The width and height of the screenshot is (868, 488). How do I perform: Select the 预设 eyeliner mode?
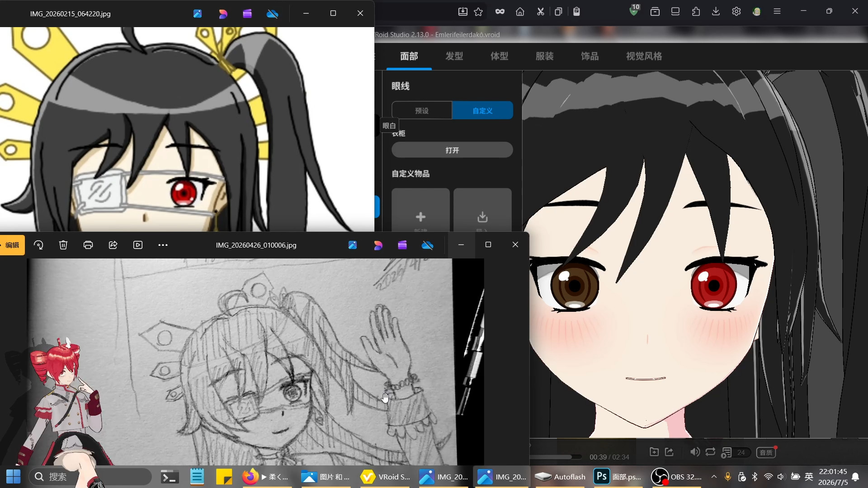[x=422, y=110]
